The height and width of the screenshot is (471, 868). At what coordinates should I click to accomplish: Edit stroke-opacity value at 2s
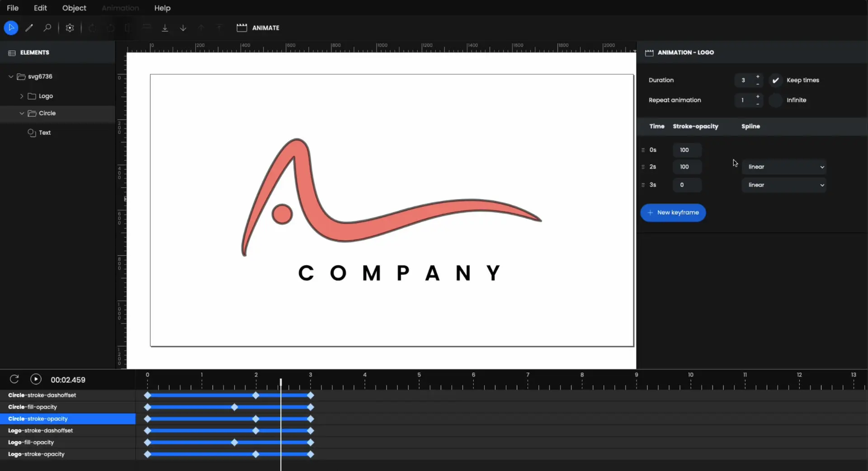[687, 167]
